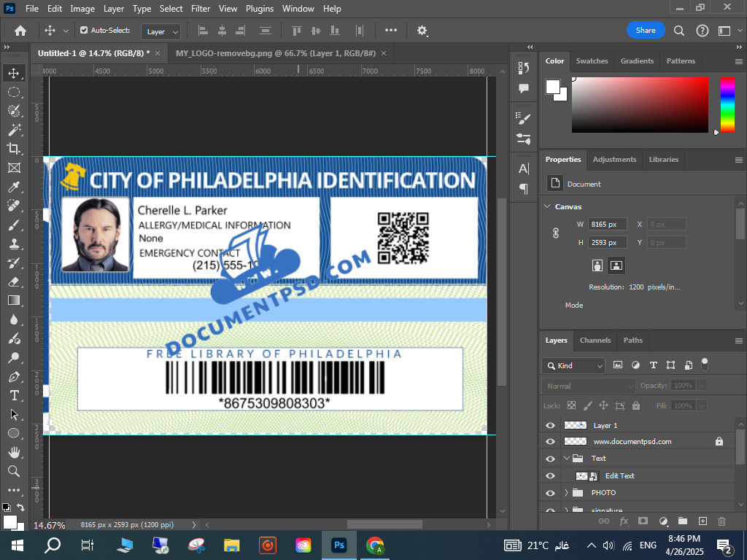Collapse the Canvas section
747x560 pixels.
[x=547, y=206]
